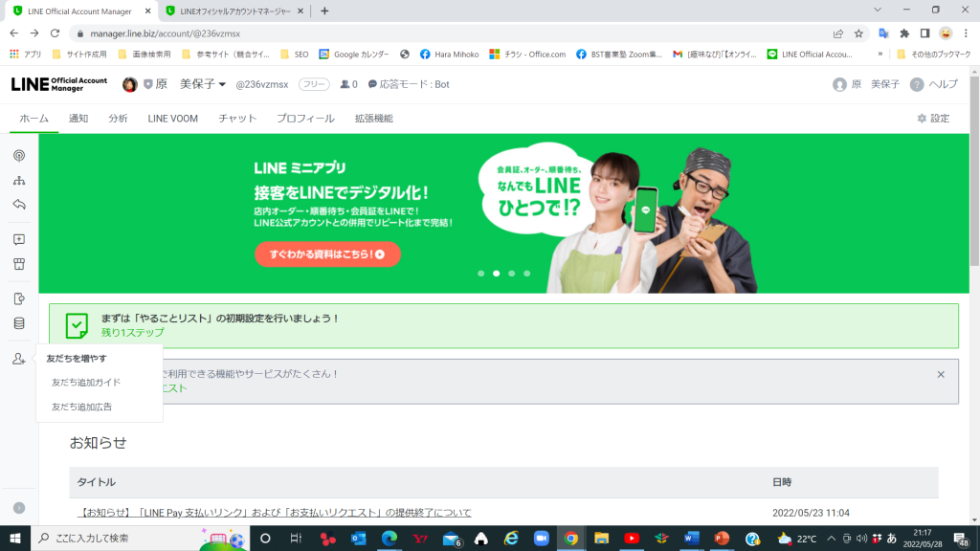Expand the bookmarks bar overflow chevron

pyautogui.click(x=880, y=55)
